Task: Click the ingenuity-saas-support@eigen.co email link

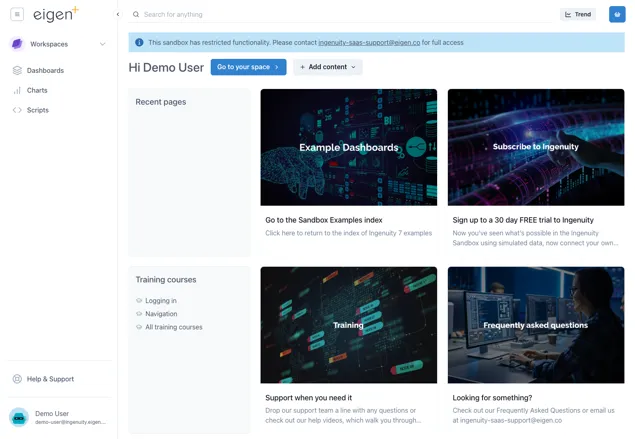Action: point(369,43)
